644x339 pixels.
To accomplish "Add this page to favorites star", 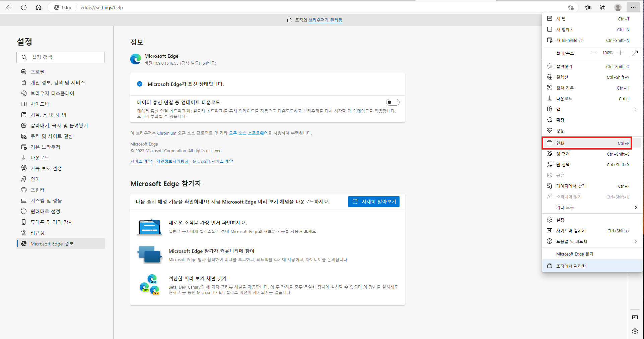I will pos(571,7).
